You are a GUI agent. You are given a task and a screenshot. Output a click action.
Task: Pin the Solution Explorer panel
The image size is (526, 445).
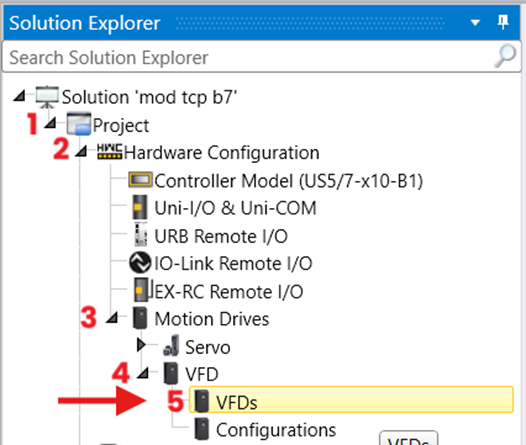pos(503,22)
